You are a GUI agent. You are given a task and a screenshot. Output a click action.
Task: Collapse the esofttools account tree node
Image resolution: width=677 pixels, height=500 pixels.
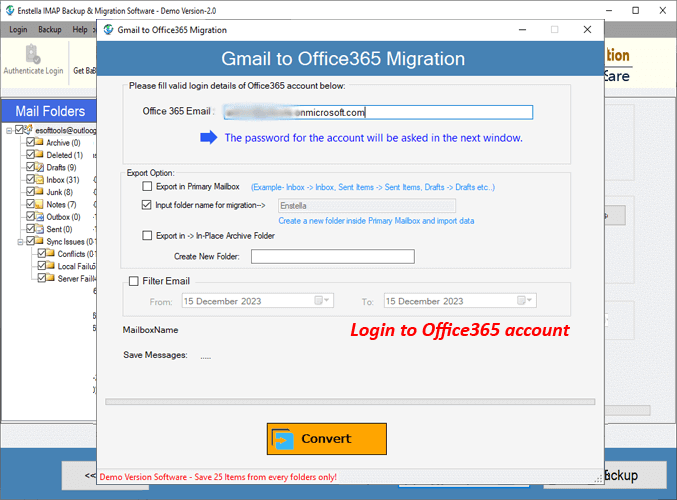point(9,130)
